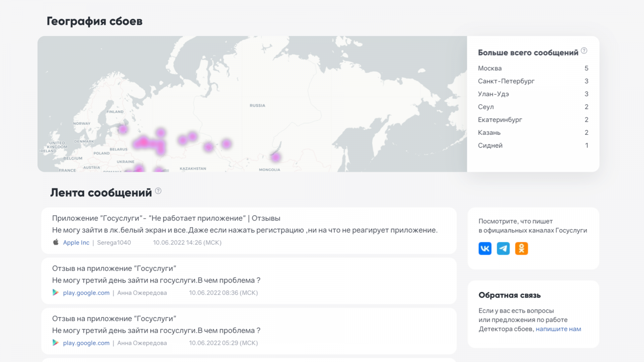This screenshot has width=644, height=362.
Task: Open the Odnoklassniki channel icon
Action: [x=521, y=249]
